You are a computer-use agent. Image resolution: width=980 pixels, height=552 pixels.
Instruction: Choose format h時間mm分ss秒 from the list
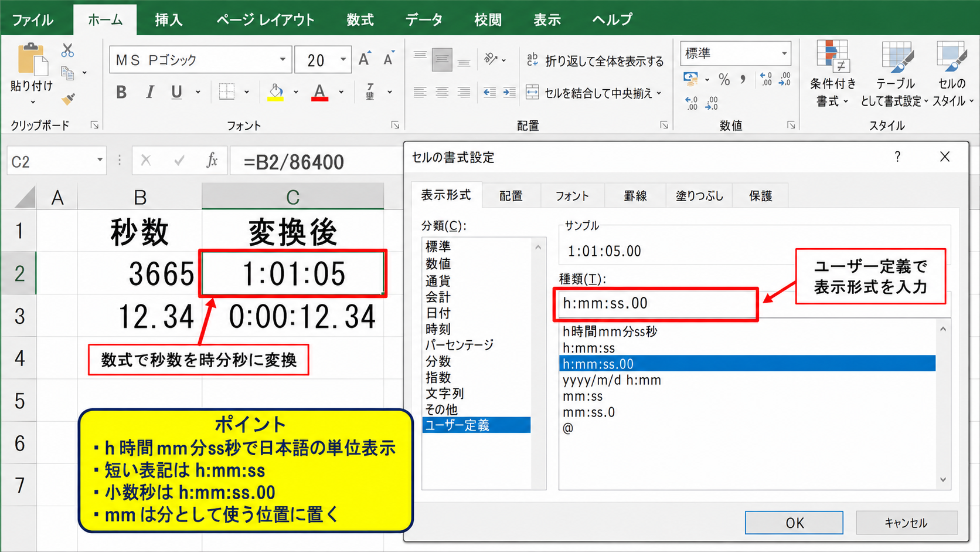747,332
